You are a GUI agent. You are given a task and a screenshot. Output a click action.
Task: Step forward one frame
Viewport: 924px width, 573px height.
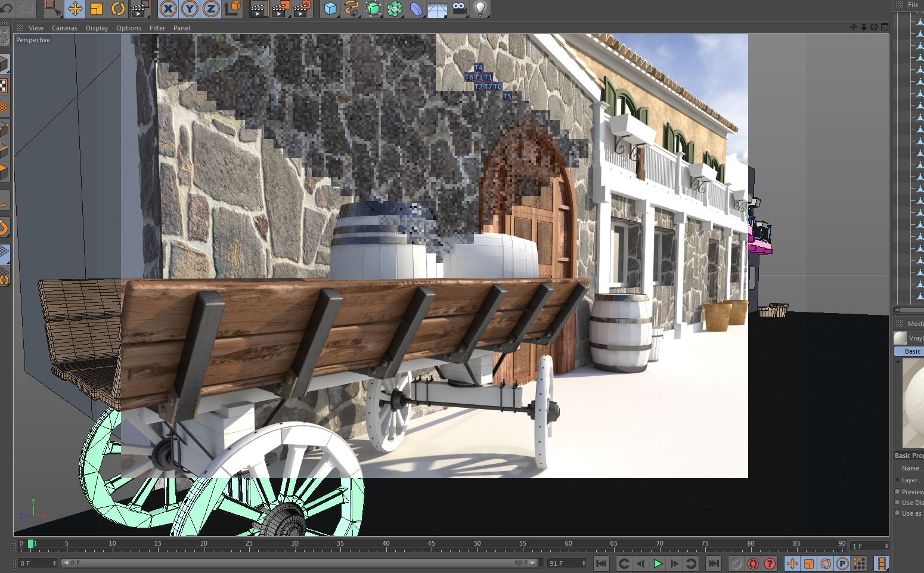pyautogui.click(x=674, y=563)
